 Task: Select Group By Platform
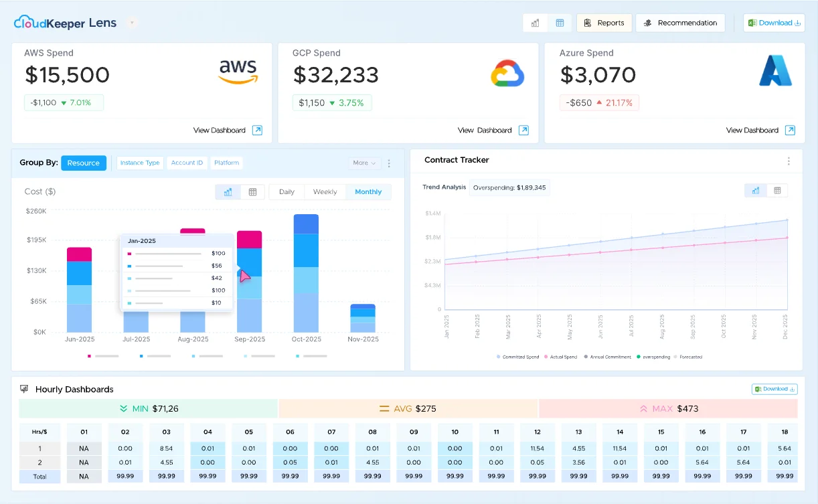coord(227,163)
